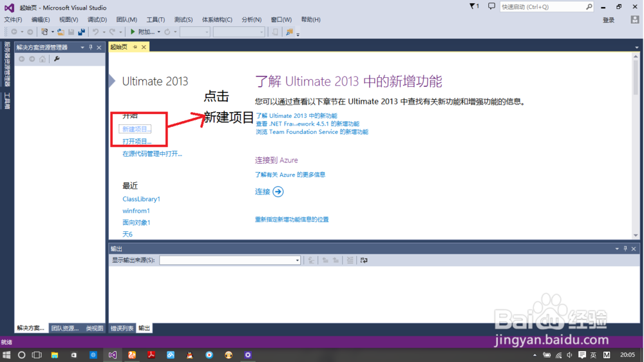
Task: Switch to the Team Explorer tab
Action: click(65, 328)
